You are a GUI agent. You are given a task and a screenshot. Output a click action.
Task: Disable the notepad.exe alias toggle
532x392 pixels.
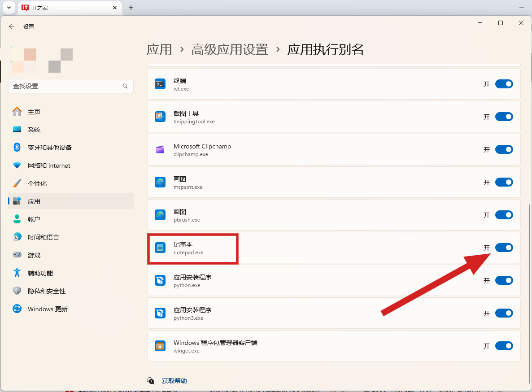pos(504,247)
